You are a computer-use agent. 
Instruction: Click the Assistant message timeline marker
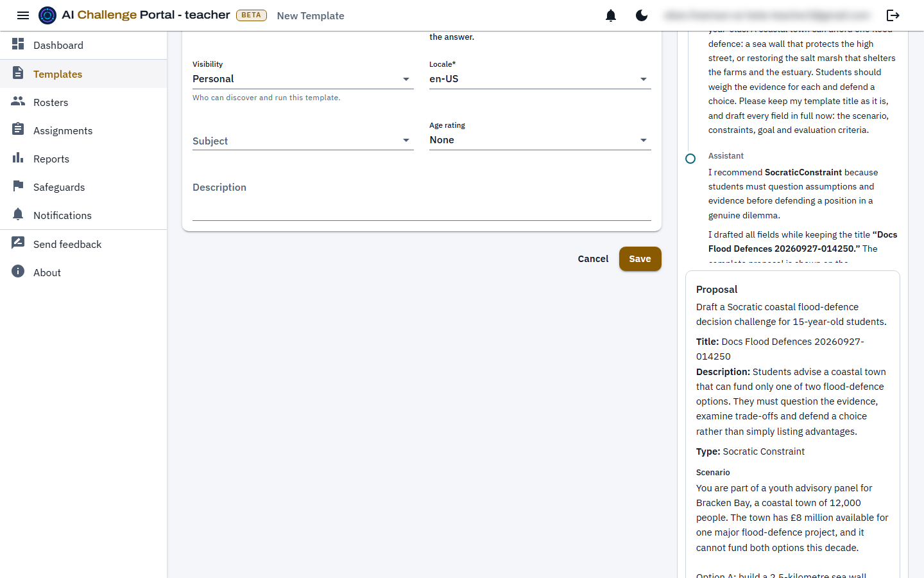(x=690, y=158)
